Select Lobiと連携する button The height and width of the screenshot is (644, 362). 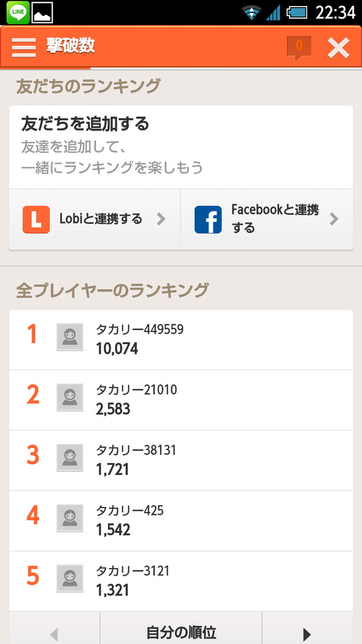pyautogui.click(x=94, y=219)
